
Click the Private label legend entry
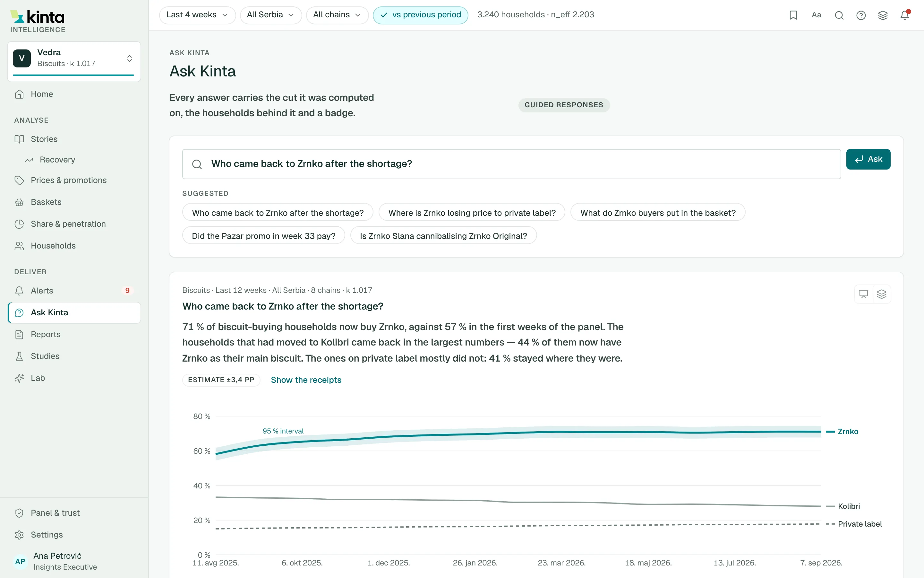[860, 524]
